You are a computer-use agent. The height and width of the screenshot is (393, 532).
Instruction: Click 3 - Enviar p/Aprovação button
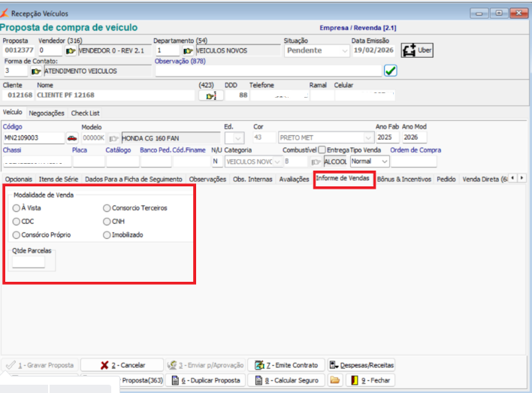[x=206, y=365]
